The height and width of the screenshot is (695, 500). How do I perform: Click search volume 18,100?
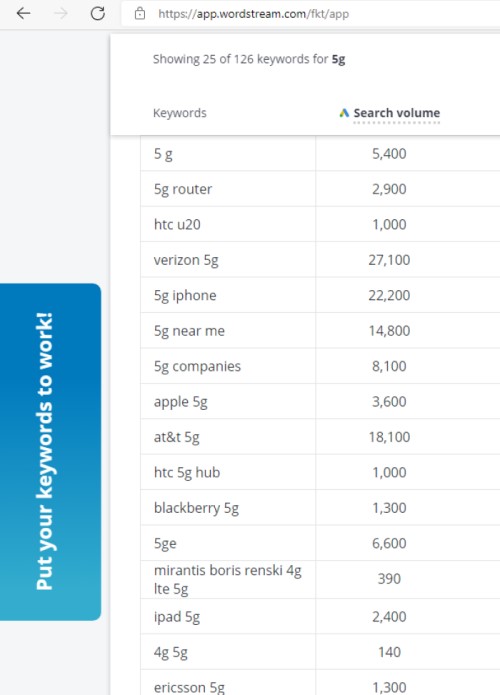(389, 437)
